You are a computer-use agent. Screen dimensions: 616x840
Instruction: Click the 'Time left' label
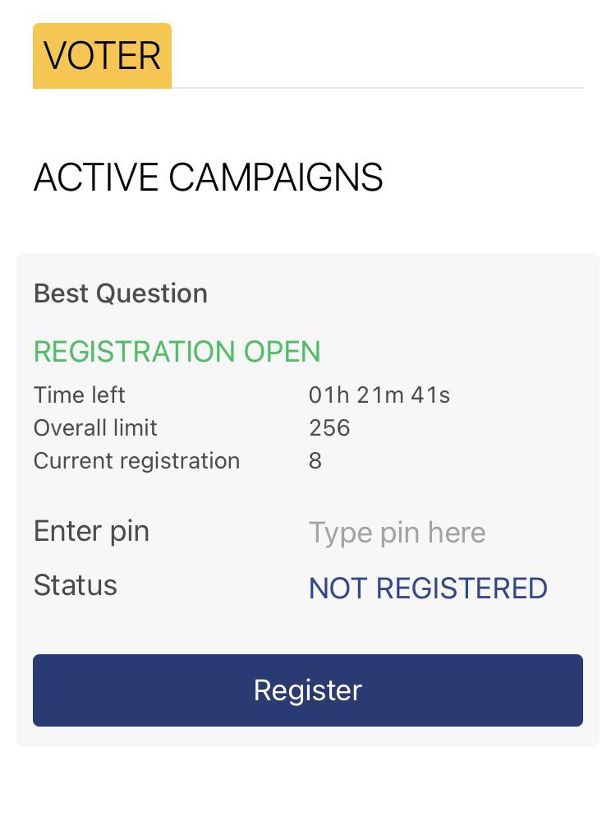click(79, 395)
